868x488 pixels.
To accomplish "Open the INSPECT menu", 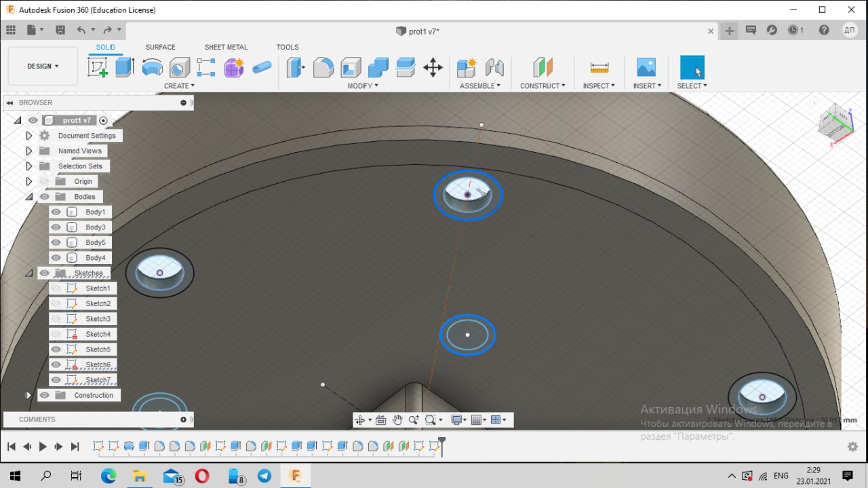I will 599,86.
